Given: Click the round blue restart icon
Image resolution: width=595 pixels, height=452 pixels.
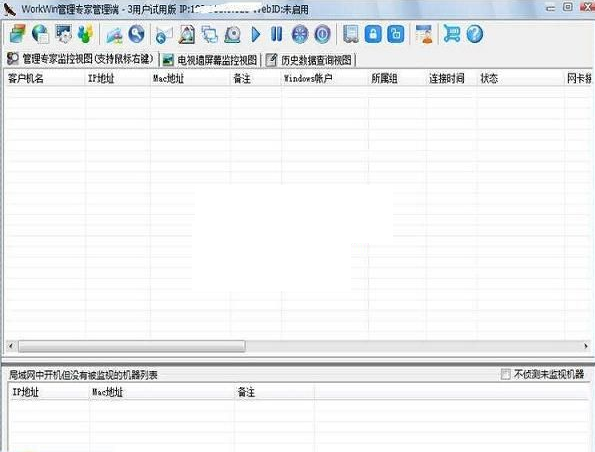Looking at the screenshot, I should pos(300,35).
